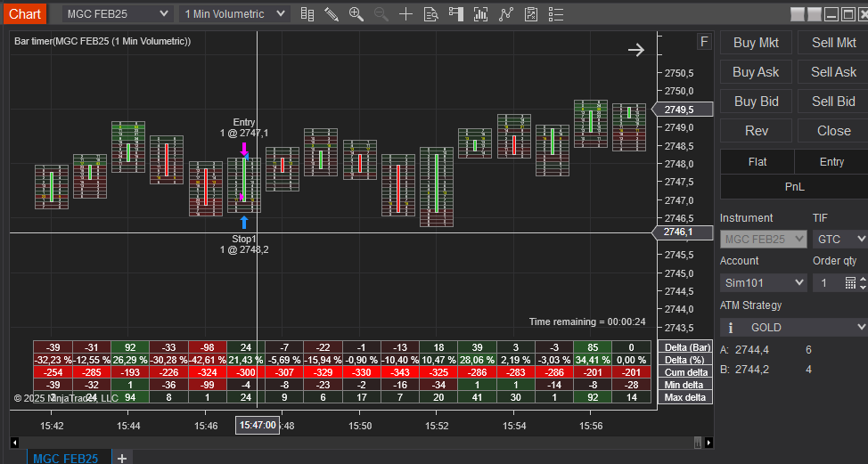This screenshot has width=868, height=464.
Task: Open the Indicators icon
Action: [506, 14]
